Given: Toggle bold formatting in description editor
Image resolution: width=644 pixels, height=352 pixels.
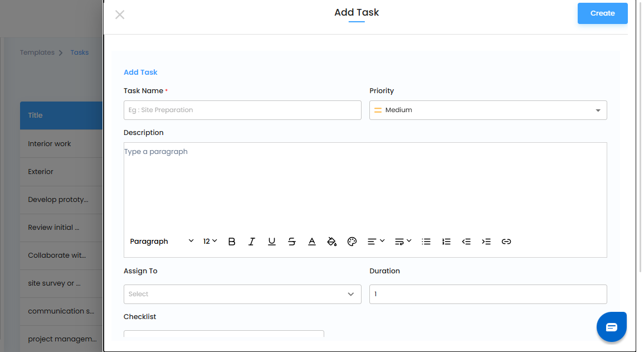Looking at the screenshot, I should (x=232, y=242).
